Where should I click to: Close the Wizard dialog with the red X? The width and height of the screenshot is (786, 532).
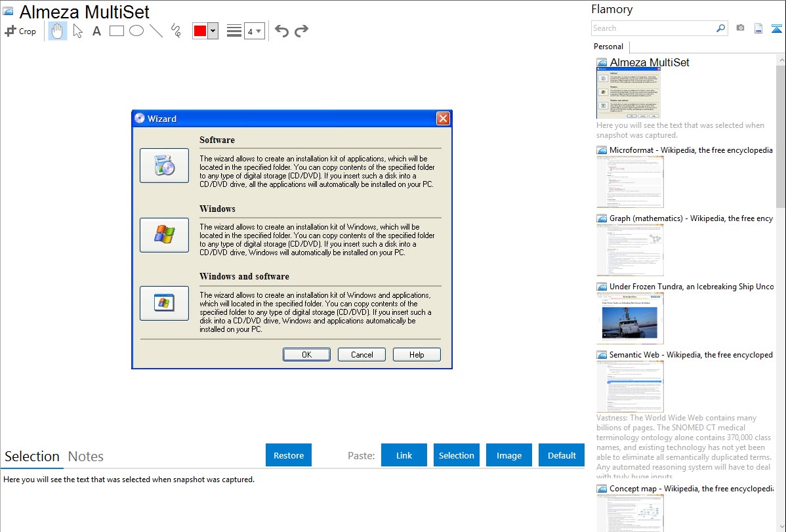443,118
